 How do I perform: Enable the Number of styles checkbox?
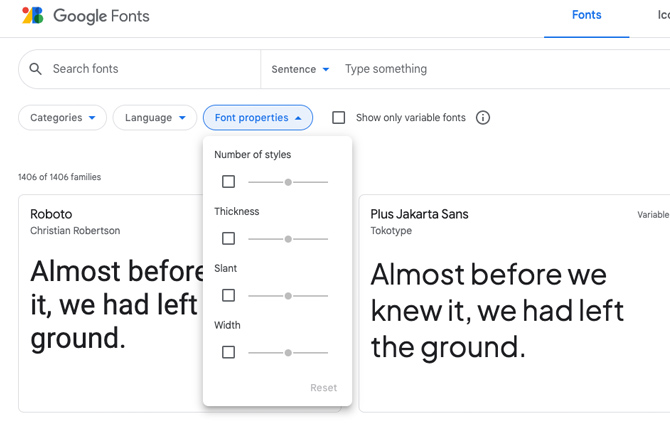click(229, 182)
